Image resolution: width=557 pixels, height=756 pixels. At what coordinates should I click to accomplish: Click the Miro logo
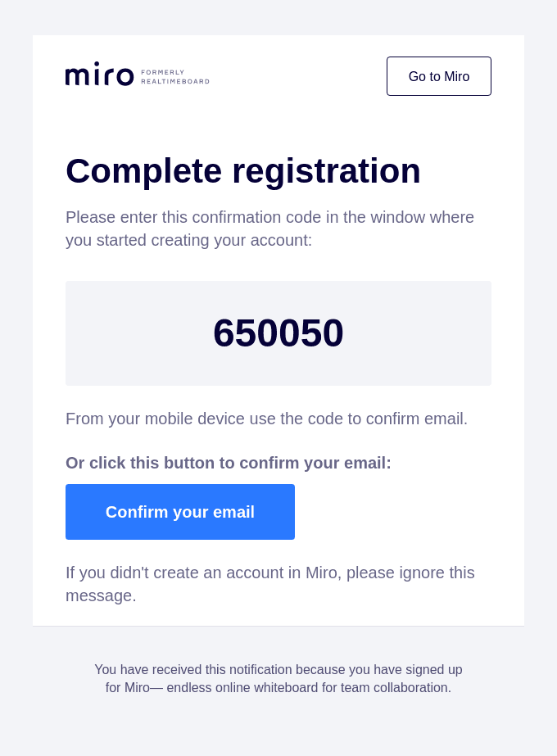click(x=99, y=75)
